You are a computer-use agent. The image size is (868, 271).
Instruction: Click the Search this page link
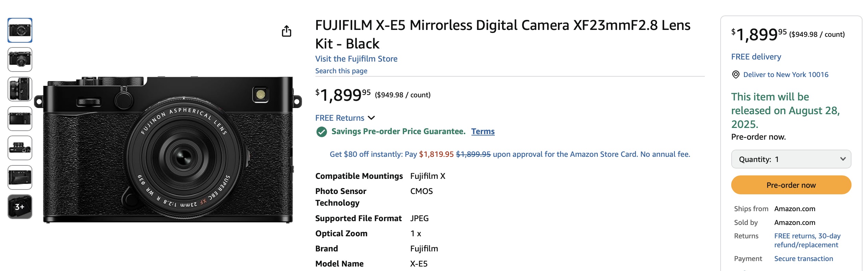coord(341,71)
